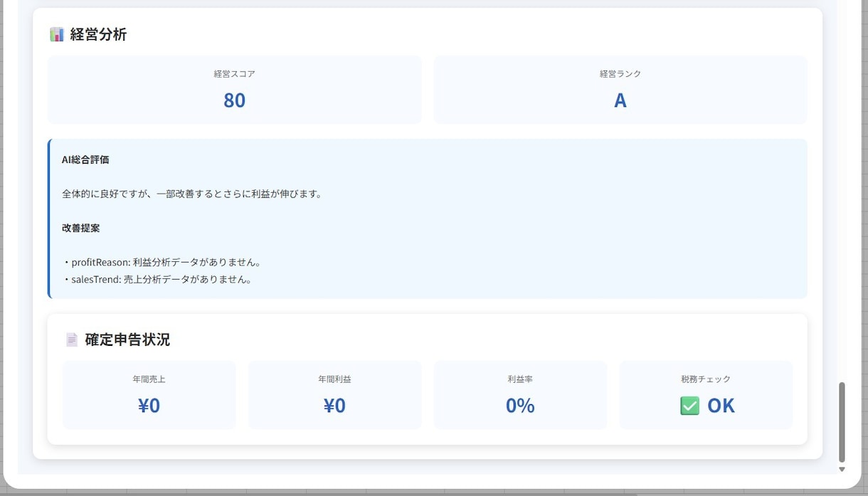Click the rank value A
Screen dimensions: 868x496
620,100
